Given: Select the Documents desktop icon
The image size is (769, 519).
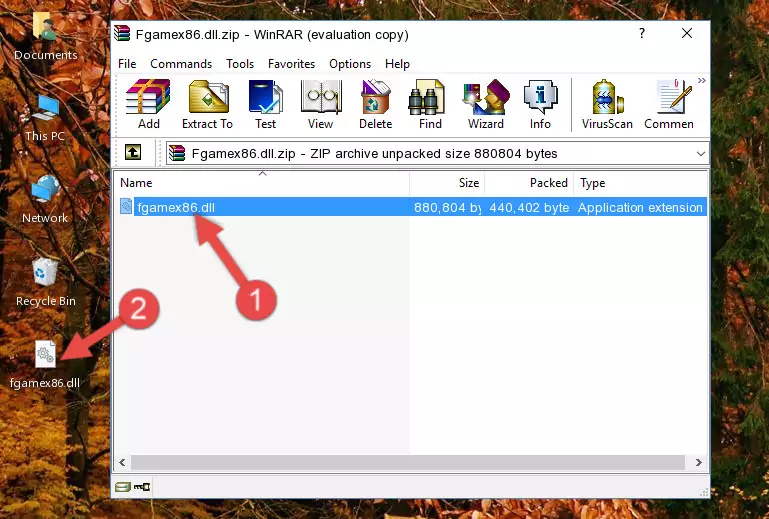Looking at the screenshot, I should 45,36.
